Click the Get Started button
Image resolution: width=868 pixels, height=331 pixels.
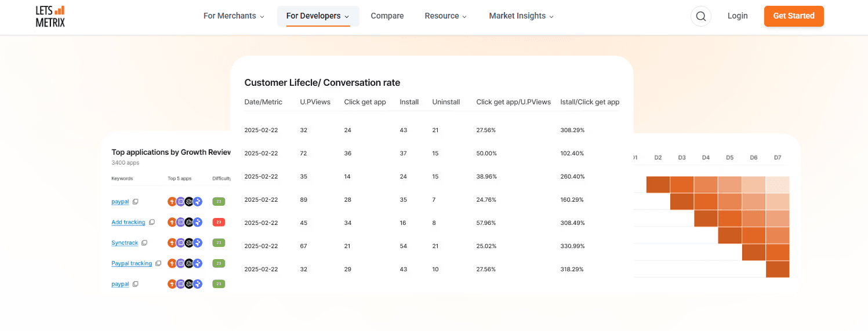[794, 16]
